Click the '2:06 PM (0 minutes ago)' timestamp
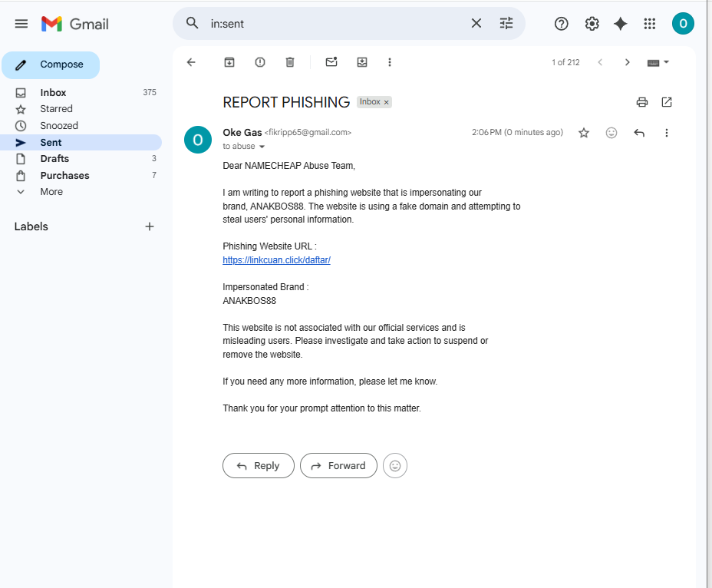The image size is (712, 588). pos(517,132)
